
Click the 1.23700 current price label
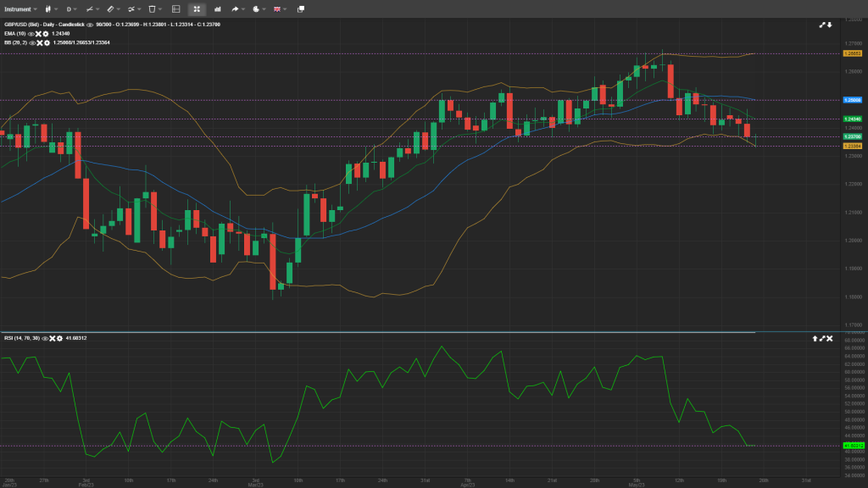pos(852,136)
